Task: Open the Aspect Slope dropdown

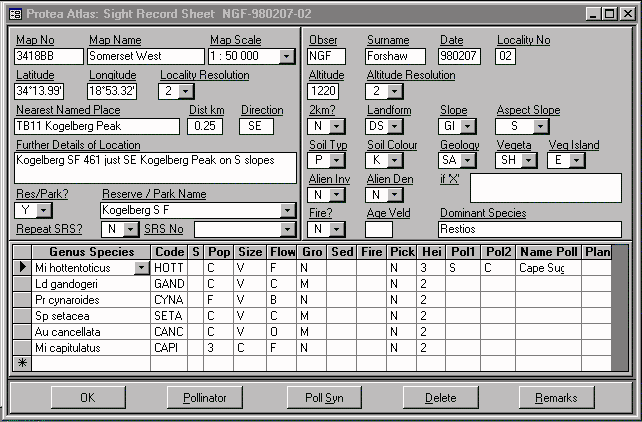Action: (540, 127)
